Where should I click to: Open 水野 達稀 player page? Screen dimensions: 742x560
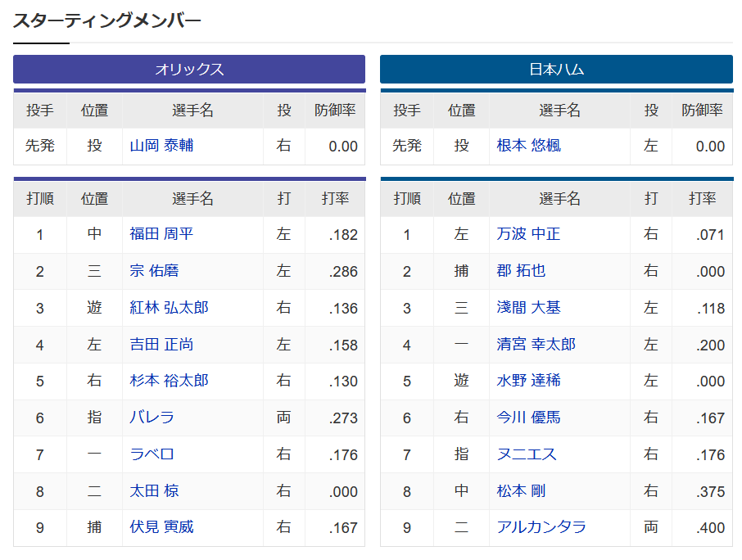(528, 381)
